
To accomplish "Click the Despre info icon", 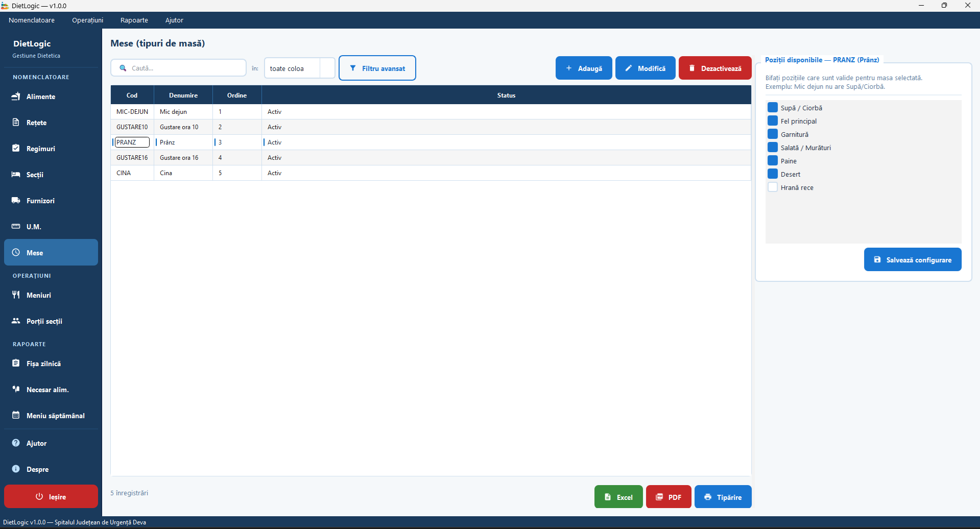I will 16,469.
